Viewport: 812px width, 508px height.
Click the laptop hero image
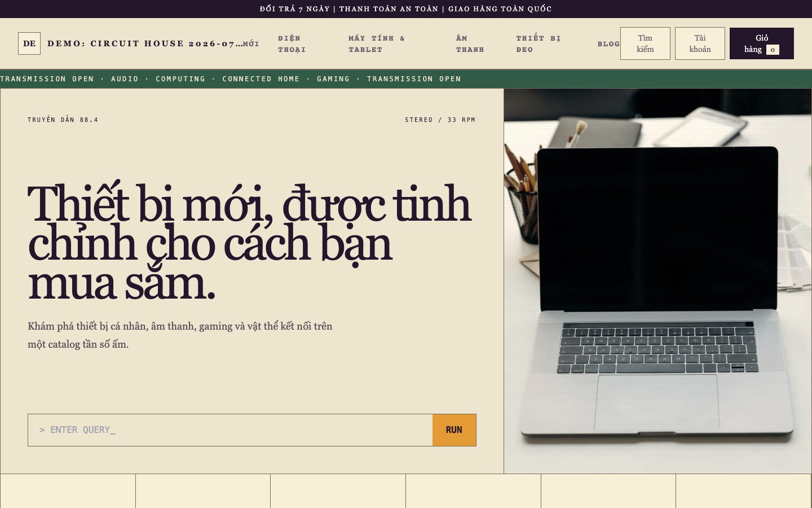658,281
